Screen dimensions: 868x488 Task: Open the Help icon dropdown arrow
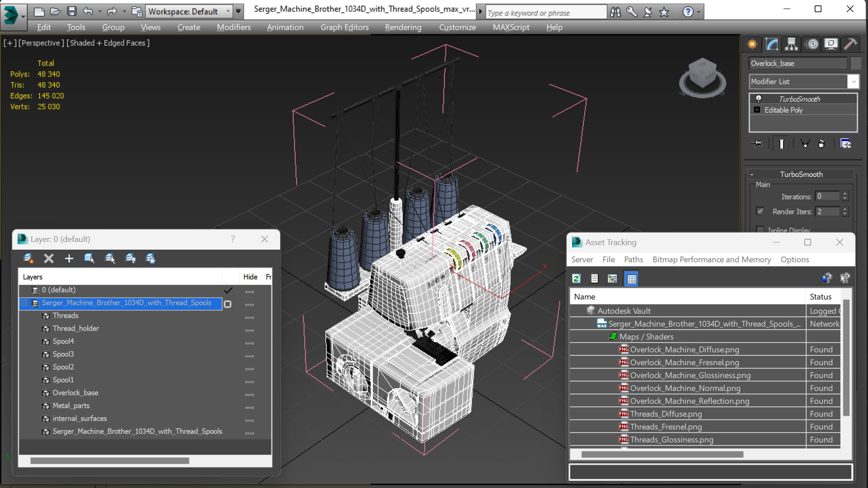coord(699,12)
